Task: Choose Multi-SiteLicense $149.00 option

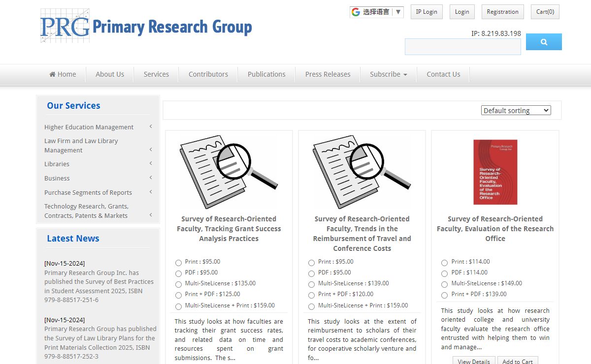Action: click(444, 284)
